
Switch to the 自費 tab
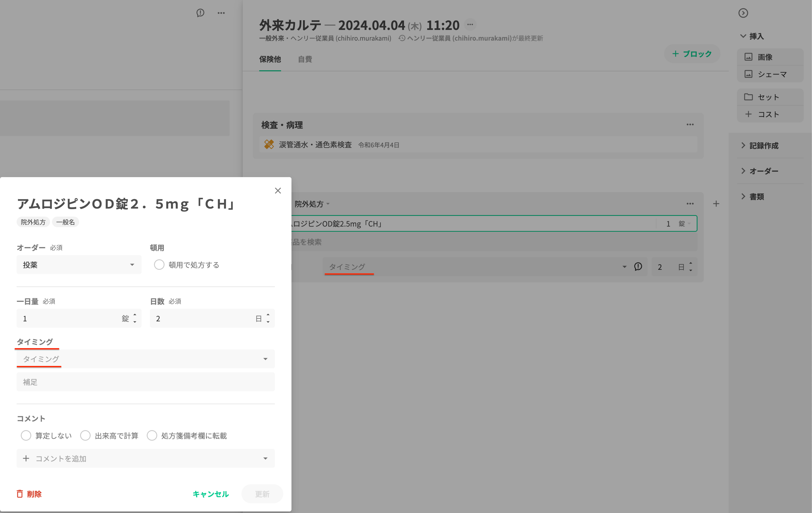pyautogui.click(x=305, y=59)
